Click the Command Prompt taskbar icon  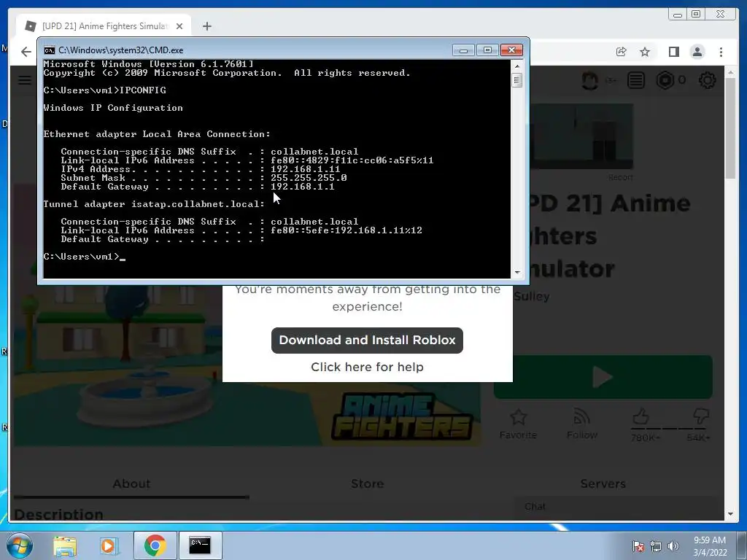(200, 545)
